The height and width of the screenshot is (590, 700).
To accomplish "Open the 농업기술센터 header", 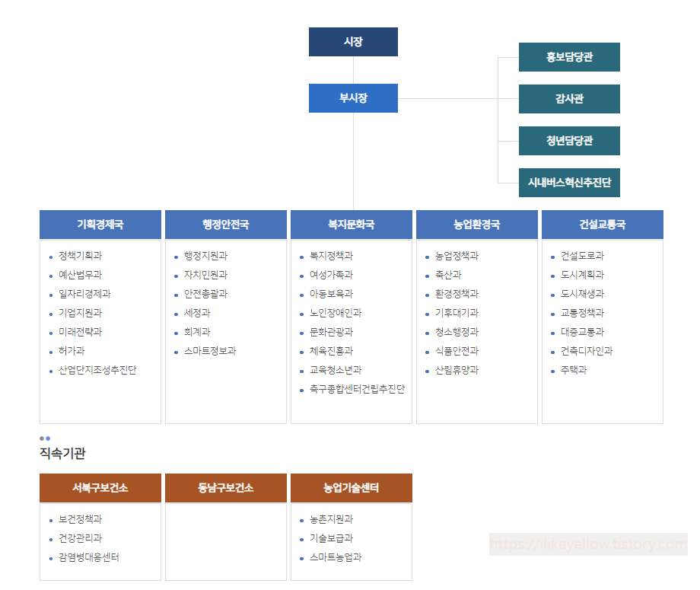I will pyautogui.click(x=352, y=488).
